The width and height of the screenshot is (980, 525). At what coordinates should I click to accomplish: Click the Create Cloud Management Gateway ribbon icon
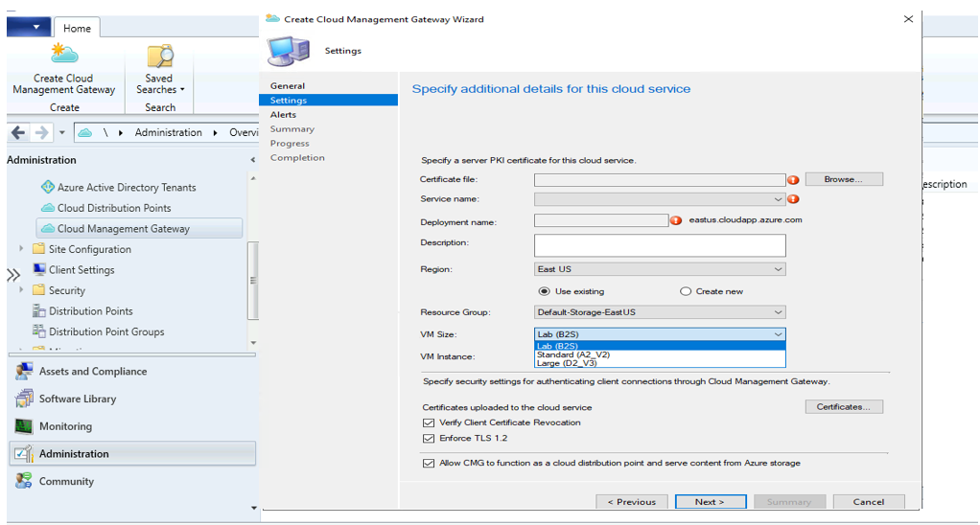[x=63, y=70]
